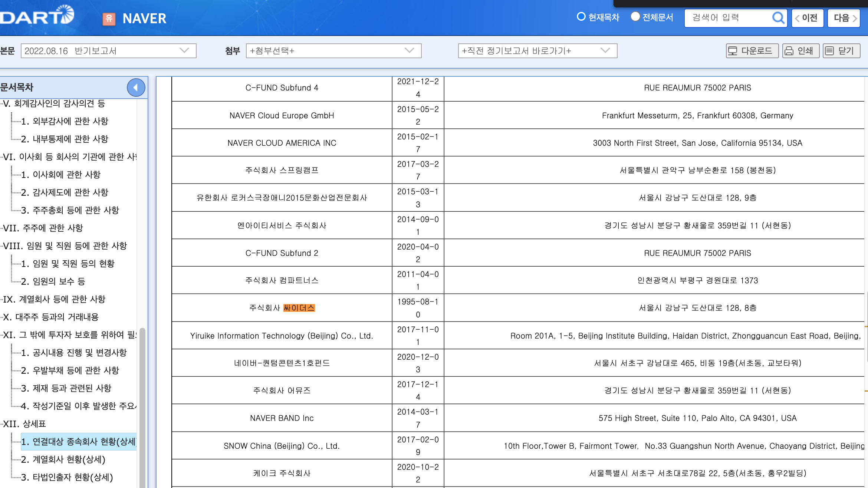Screen dimensions: 868x488
Task: Click the orange 유 market badge icon
Action: point(109,19)
